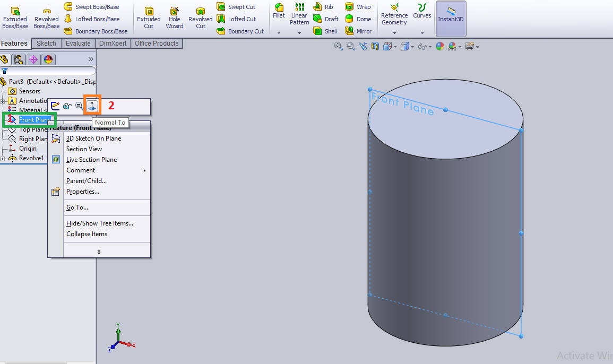This screenshot has height=364, width=613.
Task: Toggle visibility with the glasses context icon
Action: pos(67,105)
